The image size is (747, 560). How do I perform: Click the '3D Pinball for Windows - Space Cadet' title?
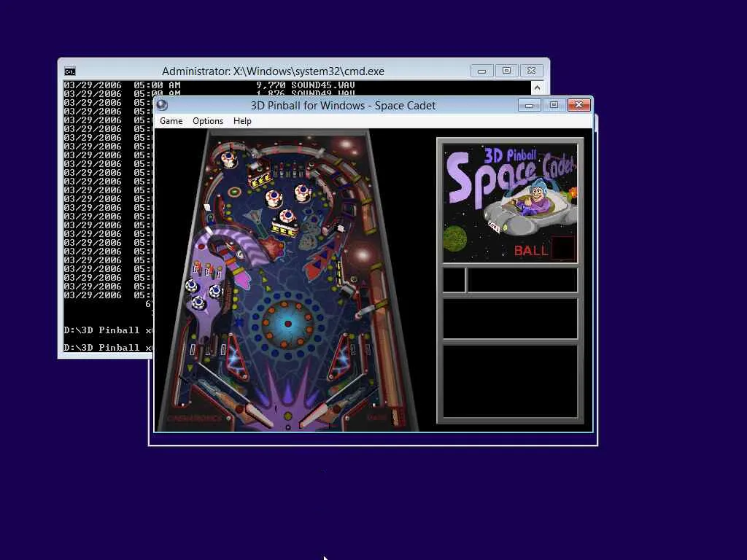[x=343, y=105]
